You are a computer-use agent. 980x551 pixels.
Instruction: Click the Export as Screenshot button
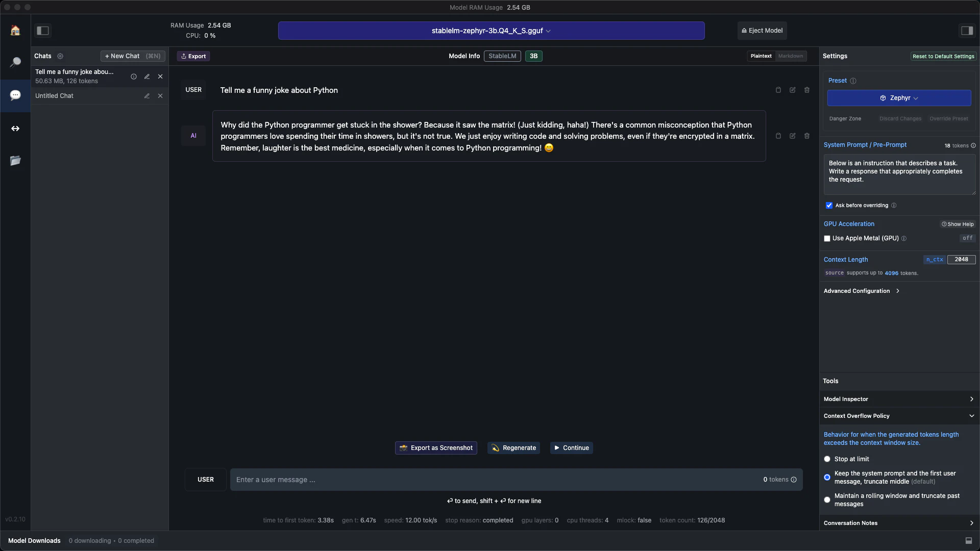[436, 447]
